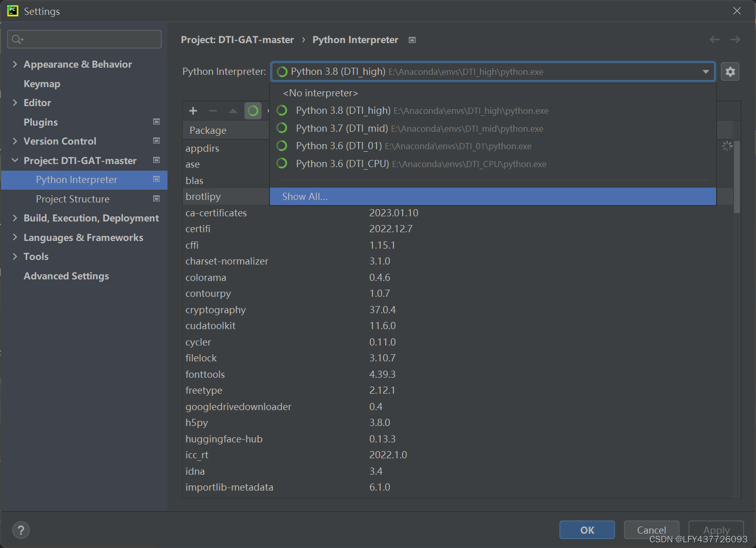Click the search magnifier icon
This screenshot has height=548, width=756.
(17, 39)
